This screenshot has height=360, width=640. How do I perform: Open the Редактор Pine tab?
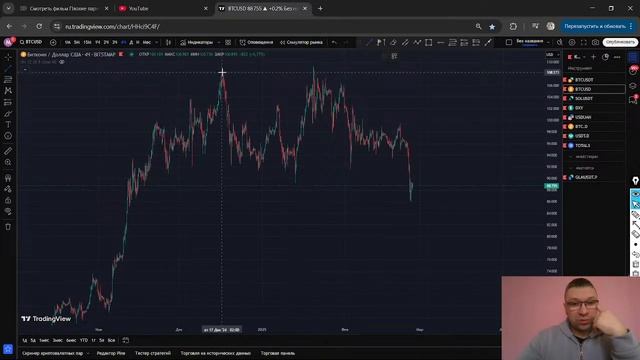tap(111, 353)
